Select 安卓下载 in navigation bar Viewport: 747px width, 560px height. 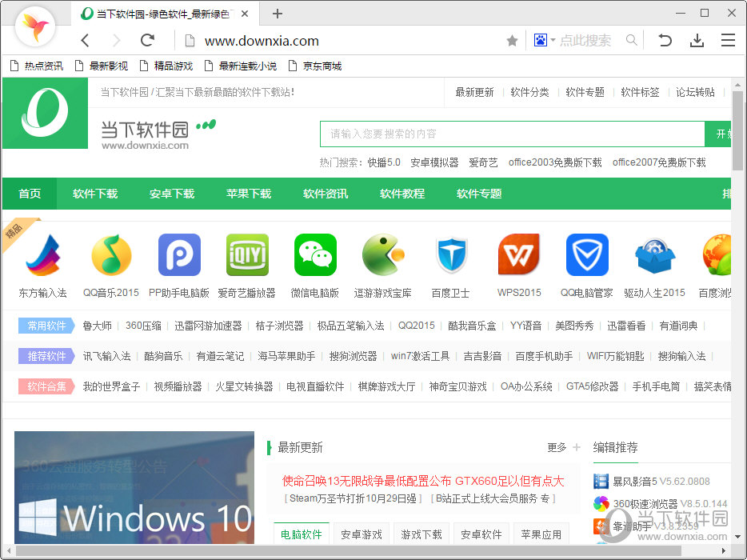pos(172,194)
